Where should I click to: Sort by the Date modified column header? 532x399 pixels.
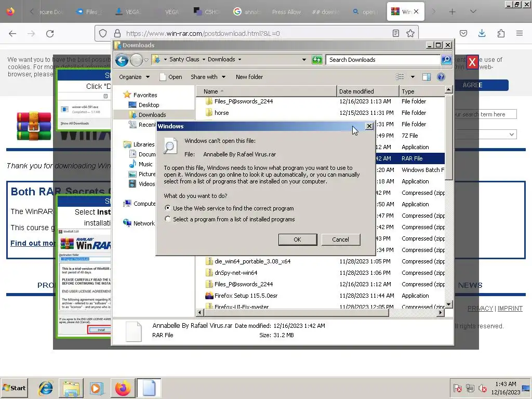pyautogui.click(x=368, y=91)
